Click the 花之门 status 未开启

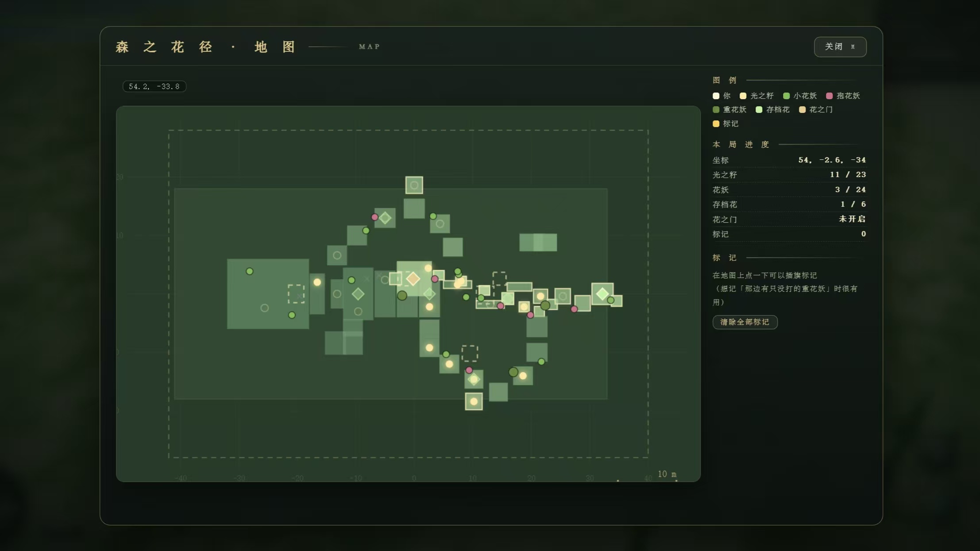(852, 219)
